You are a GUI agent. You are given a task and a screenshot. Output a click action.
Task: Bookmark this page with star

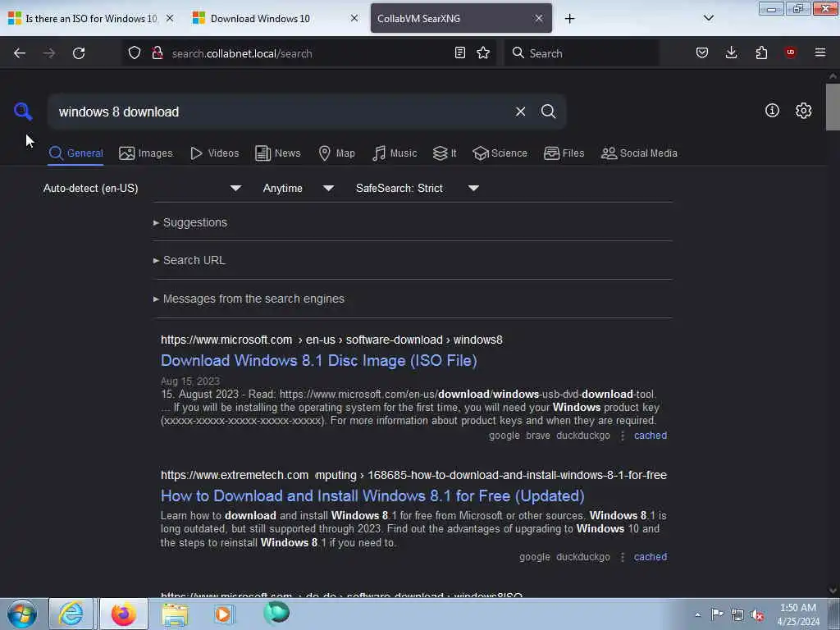(483, 52)
